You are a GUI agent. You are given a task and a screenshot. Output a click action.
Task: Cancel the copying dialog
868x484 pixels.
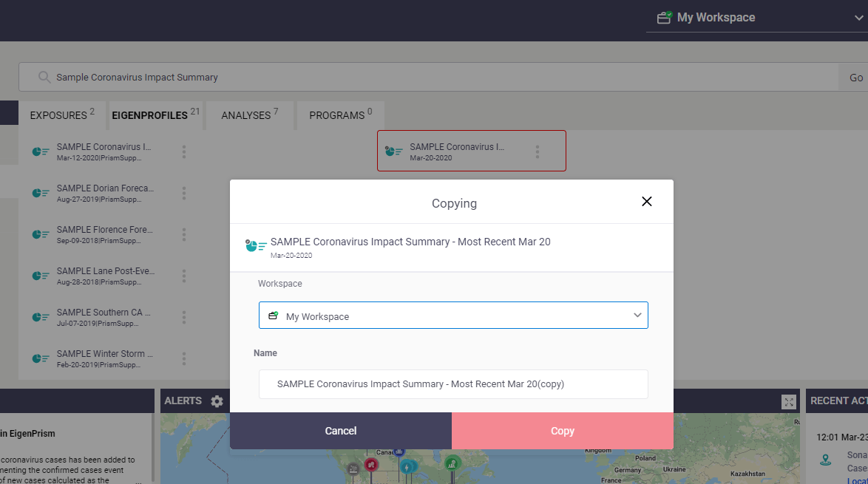tap(340, 431)
